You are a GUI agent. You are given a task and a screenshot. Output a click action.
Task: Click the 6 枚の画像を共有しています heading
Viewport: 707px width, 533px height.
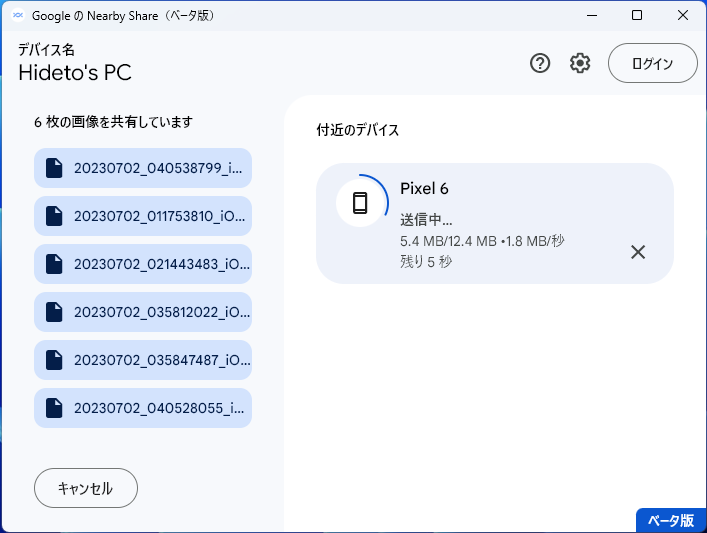tap(114, 122)
